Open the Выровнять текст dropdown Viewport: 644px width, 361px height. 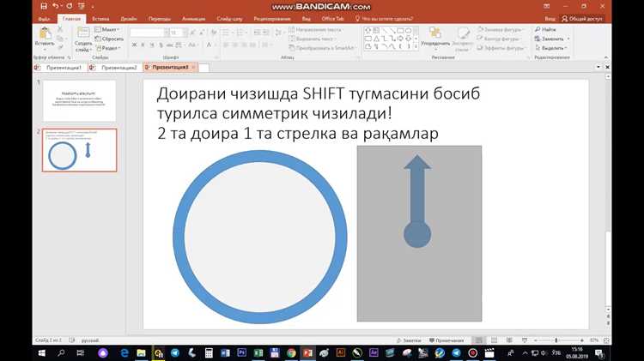point(313,39)
